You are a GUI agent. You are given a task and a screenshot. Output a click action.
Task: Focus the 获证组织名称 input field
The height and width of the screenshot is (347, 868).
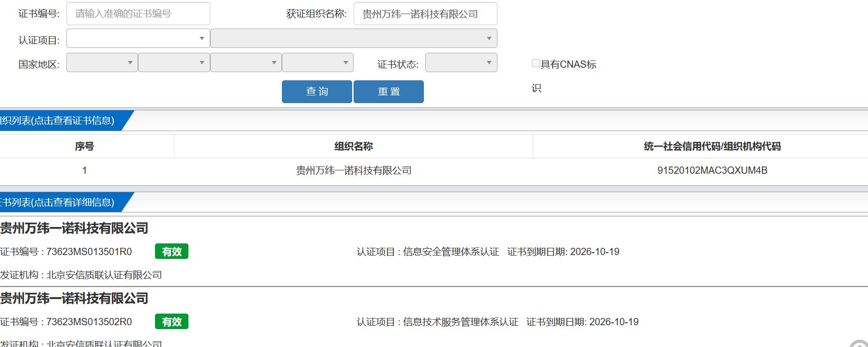(x=425, y=14)
